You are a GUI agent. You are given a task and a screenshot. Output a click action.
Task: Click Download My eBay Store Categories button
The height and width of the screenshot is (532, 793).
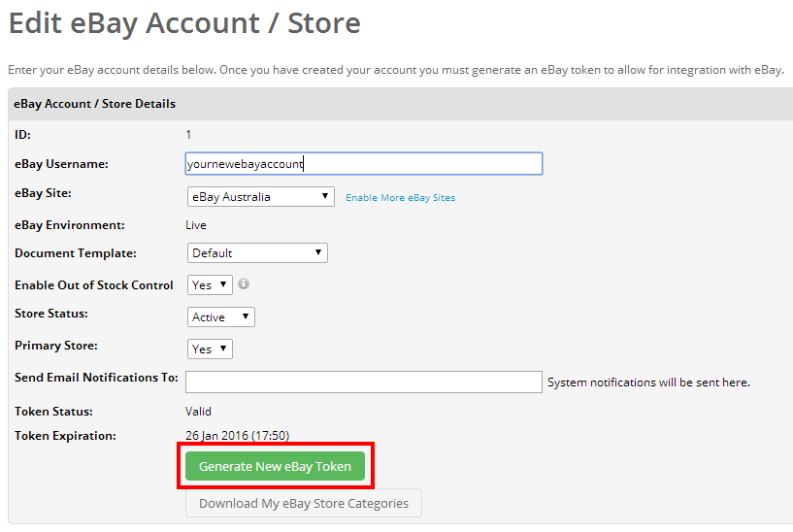pos(304,503)
